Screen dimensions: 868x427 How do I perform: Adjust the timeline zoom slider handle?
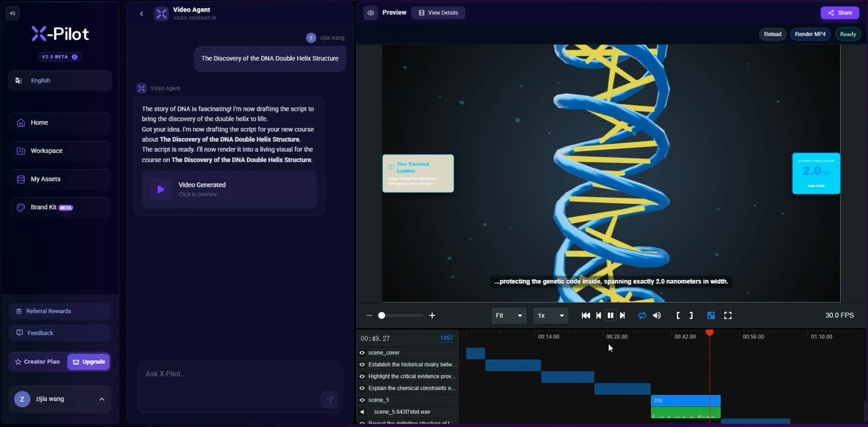[x=382, y=315]
